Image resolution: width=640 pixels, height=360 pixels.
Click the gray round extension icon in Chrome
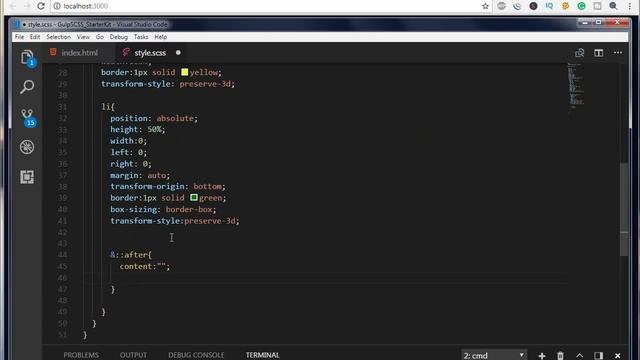[501, 6]
